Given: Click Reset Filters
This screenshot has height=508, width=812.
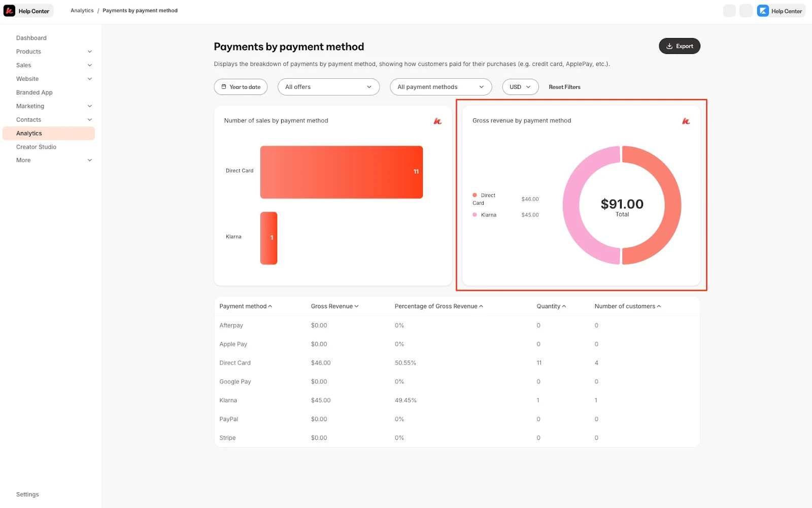Looking at the screenshot, I should click(564, 87).
